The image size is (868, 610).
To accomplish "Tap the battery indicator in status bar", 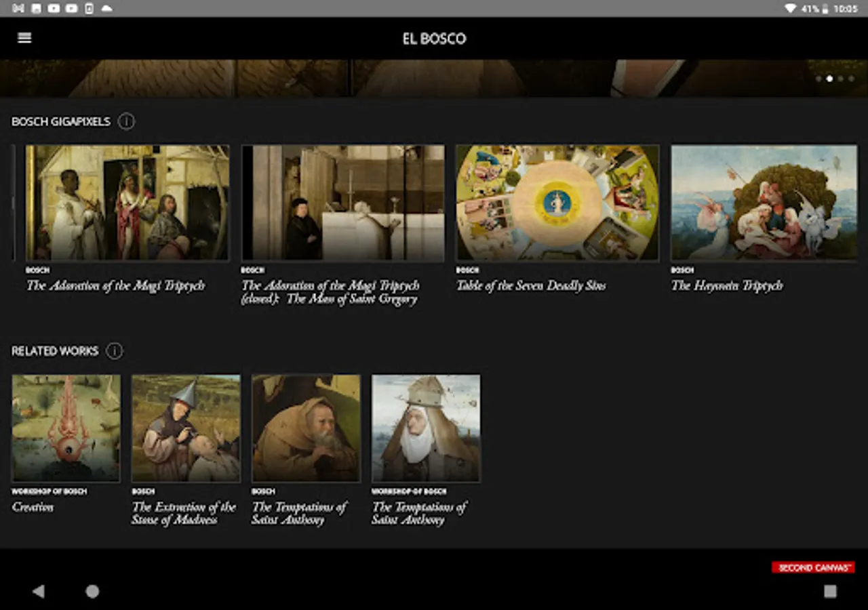I will [825, 8].
